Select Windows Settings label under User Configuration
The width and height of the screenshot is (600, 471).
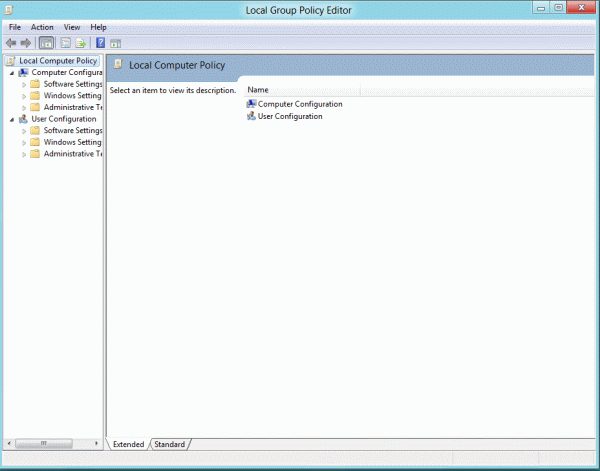coord(73,142)
